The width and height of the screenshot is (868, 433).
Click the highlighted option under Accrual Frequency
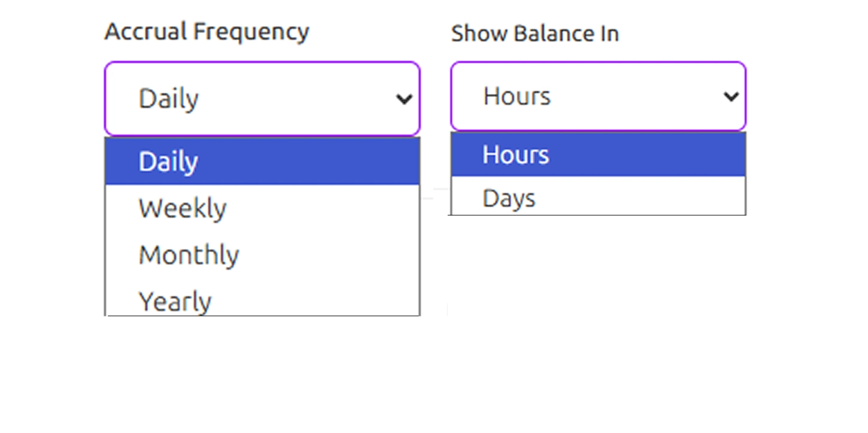coord(262,161)
